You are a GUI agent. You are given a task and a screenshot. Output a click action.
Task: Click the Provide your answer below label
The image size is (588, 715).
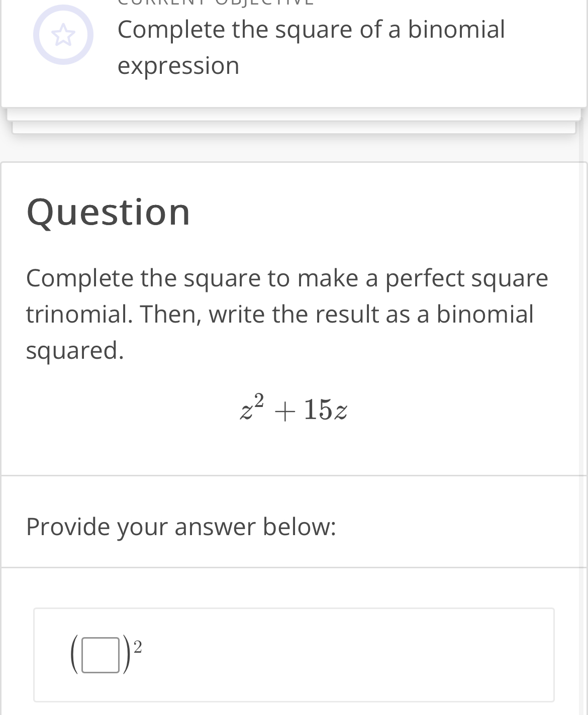click(181, 527)
